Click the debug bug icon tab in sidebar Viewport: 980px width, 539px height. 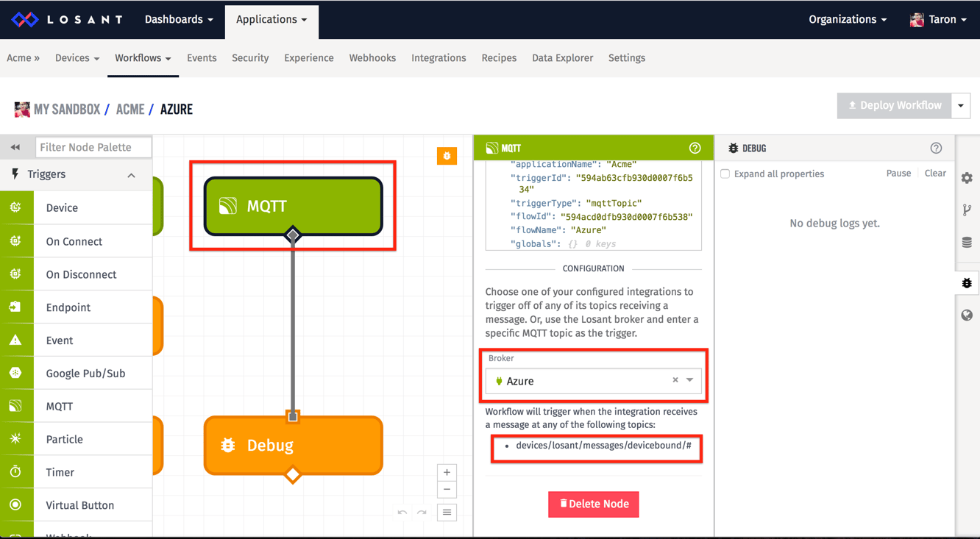(967, 282)
